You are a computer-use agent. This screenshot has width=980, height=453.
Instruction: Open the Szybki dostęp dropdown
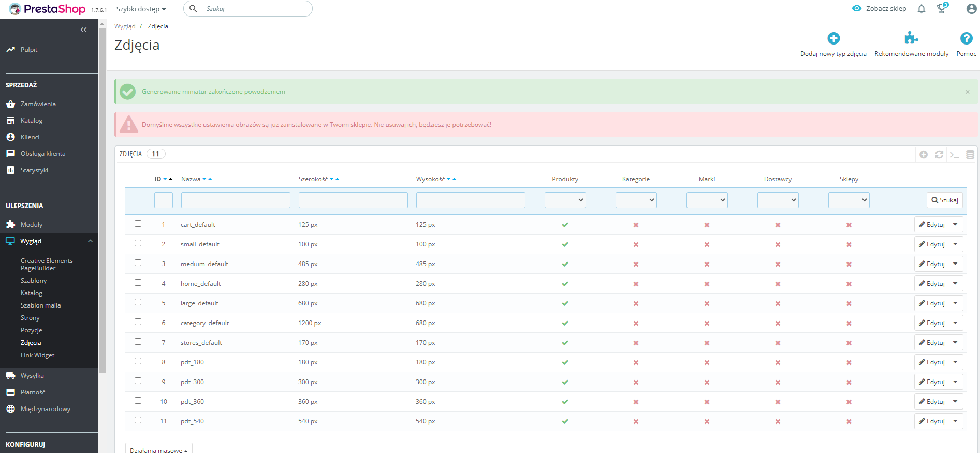(x=141, y=9)
